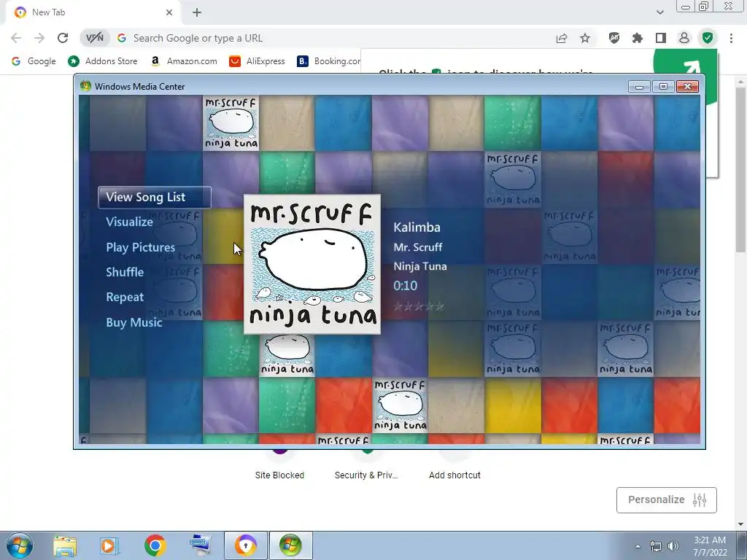Open the ad blocker extension icon
The width and height of the screenshot is (747, 560).
point(614,38)
